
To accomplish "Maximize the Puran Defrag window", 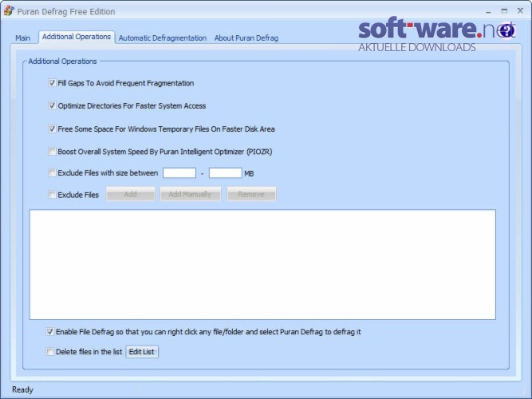I will (x=504, y=11).
